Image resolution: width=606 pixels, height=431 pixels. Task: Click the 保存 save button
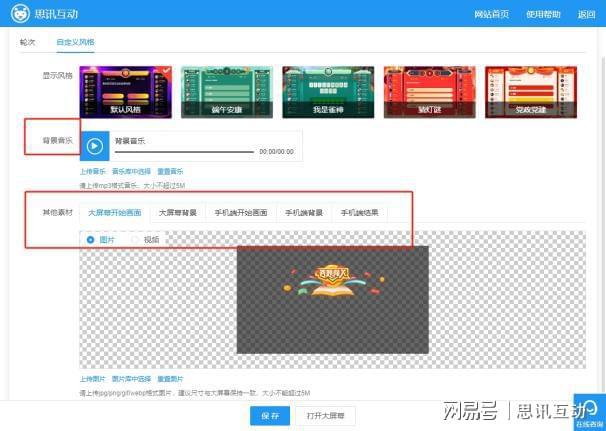(x=269, y=415)
